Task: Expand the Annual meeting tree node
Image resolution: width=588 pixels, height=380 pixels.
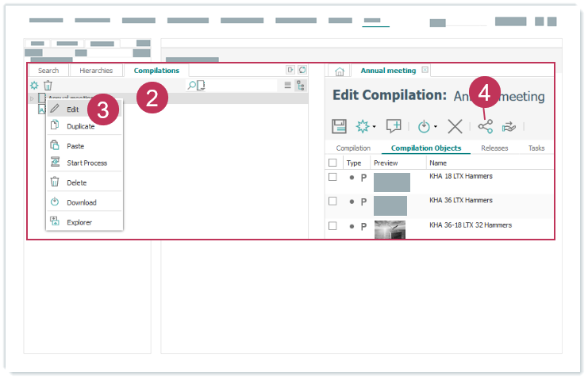Action: point(31,98)
